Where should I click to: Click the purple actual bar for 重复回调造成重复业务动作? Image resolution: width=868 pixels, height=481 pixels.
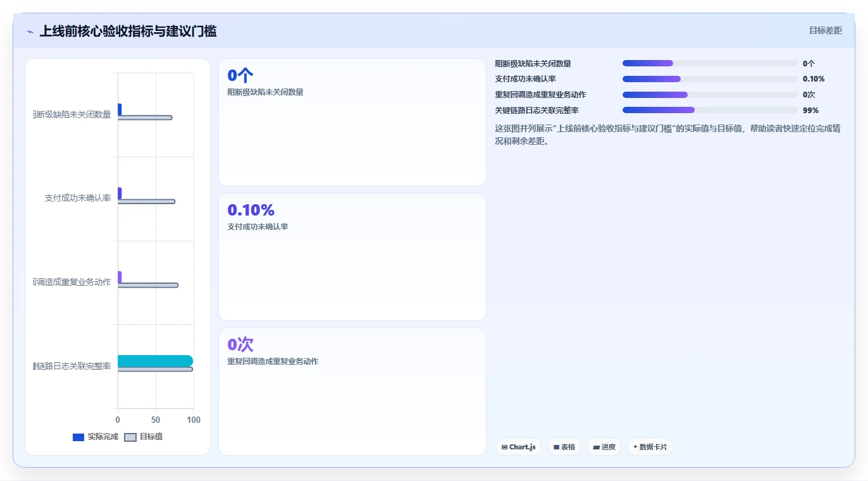coord(120,277)
